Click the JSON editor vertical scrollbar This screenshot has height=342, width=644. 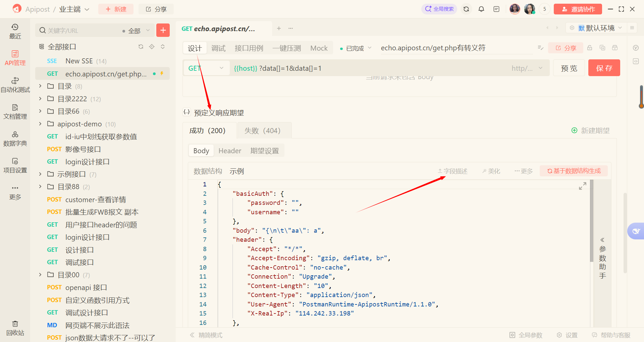(592, 221)
